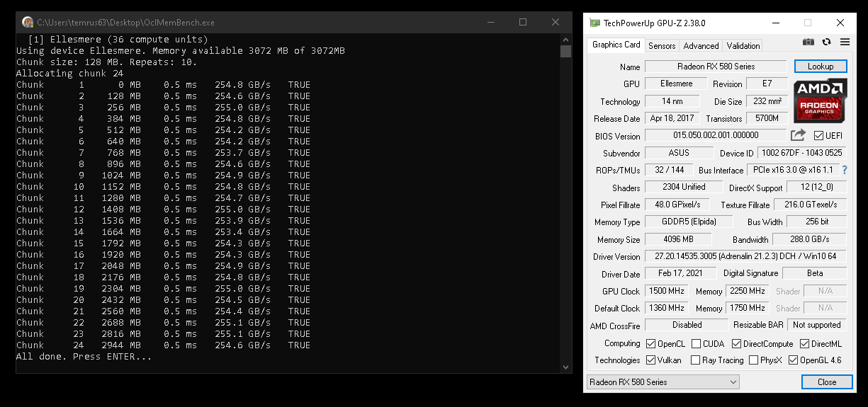
Task: Click the Device ID field
Action: pyautogui.click(x=802, y=153)
